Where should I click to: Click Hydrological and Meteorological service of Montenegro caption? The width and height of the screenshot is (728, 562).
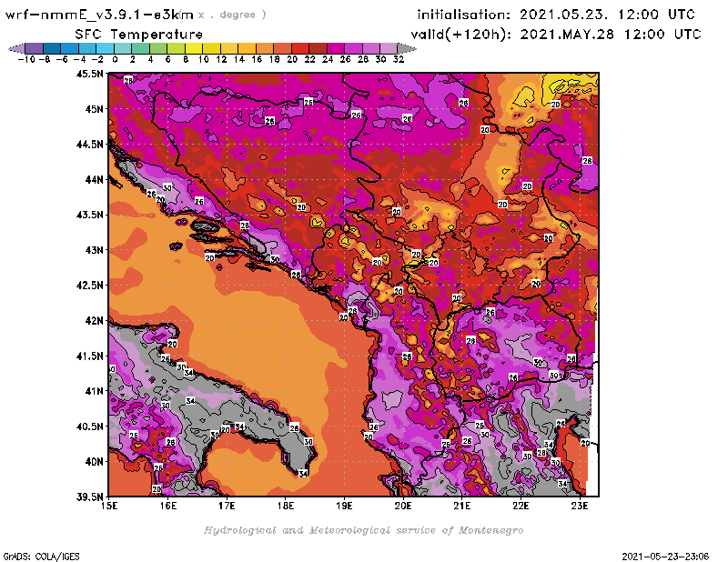point(363,530)
